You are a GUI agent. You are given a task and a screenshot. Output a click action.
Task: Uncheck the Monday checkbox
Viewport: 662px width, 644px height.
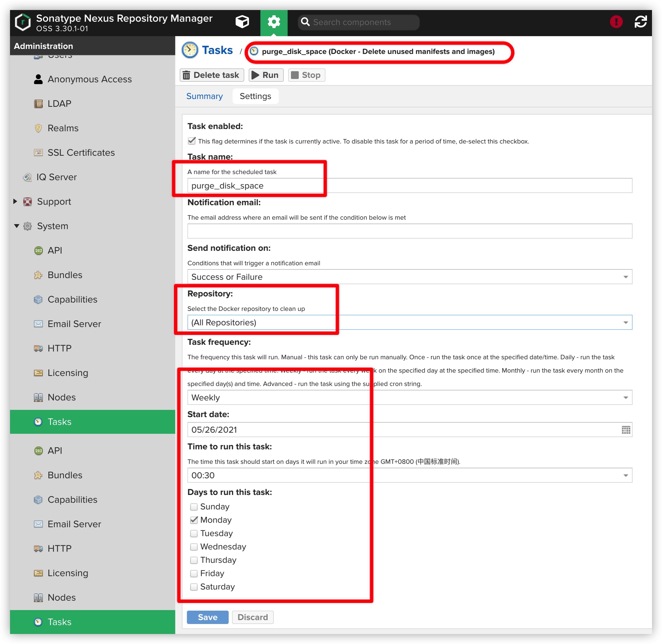194,520
